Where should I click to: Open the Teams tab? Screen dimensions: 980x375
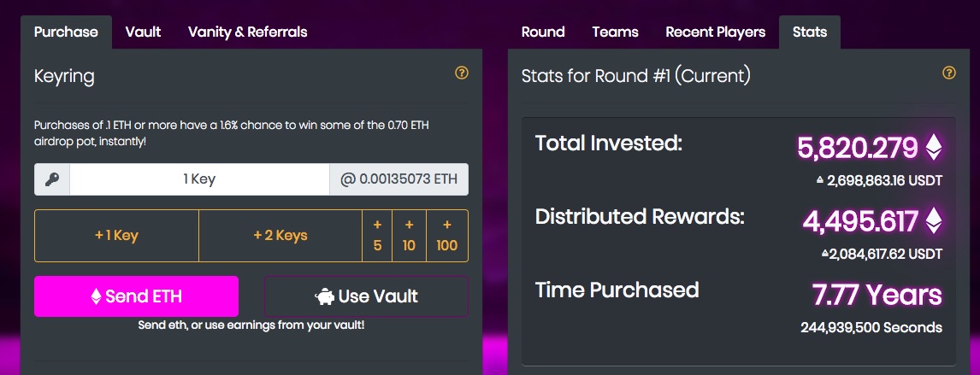[615, 32]
